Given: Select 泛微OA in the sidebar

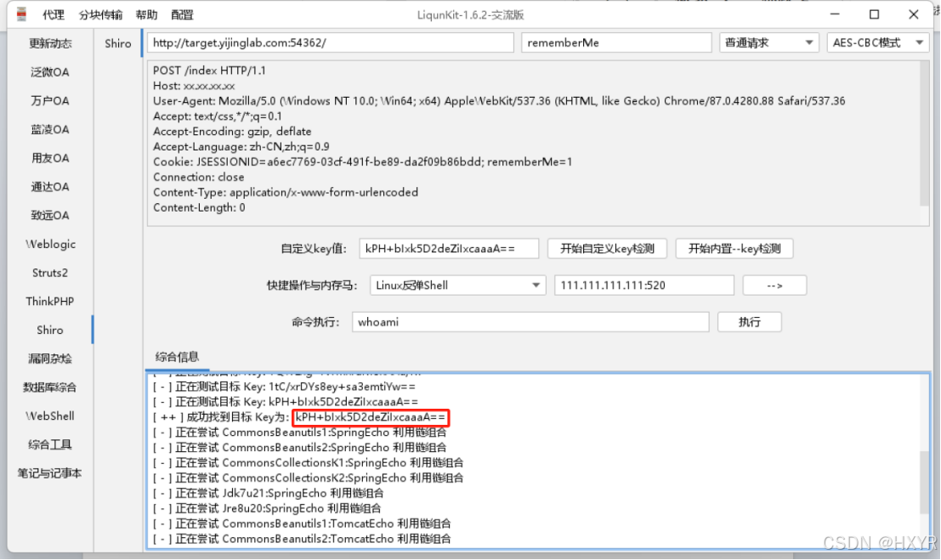Looking at the screenshot, I should pyautogui.click(x=50, y=72).
